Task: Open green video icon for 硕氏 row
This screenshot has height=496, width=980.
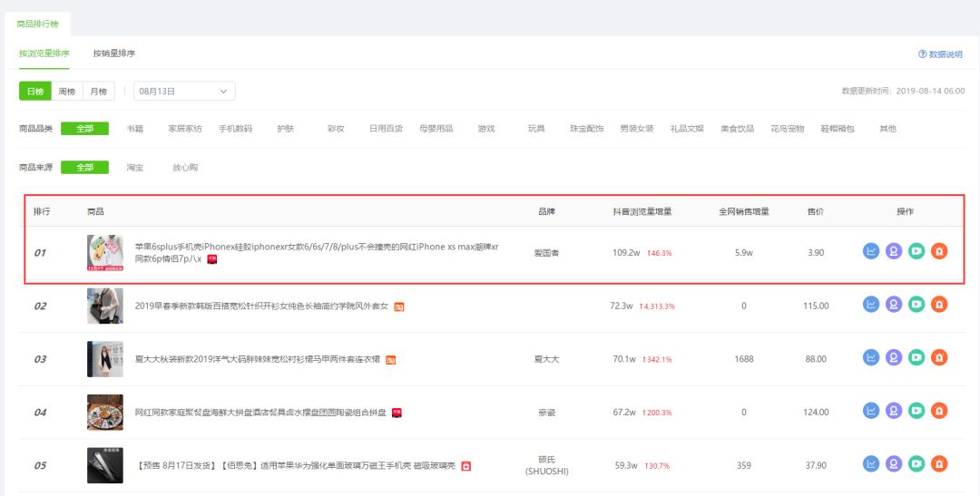Action: (916, 463)
